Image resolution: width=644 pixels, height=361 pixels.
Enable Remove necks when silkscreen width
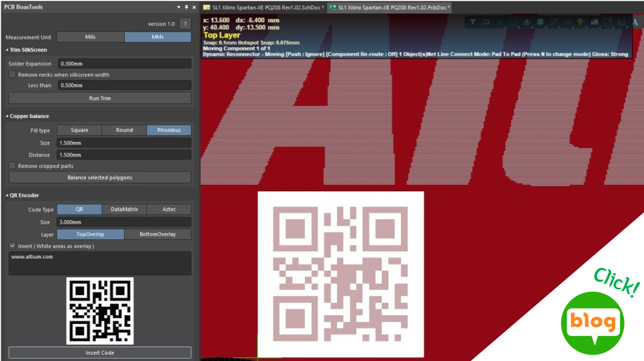click(x=12, y=74)
